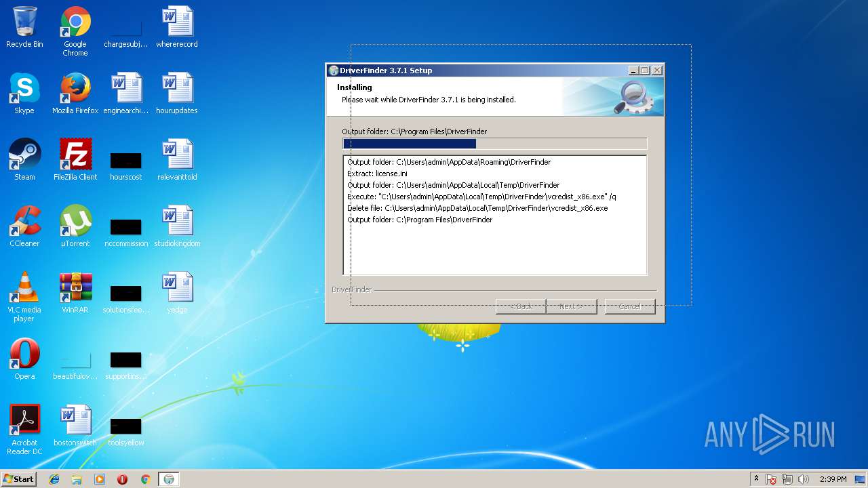
Task: Select the hourscost desktop file
Action: [x=125, y=165]
